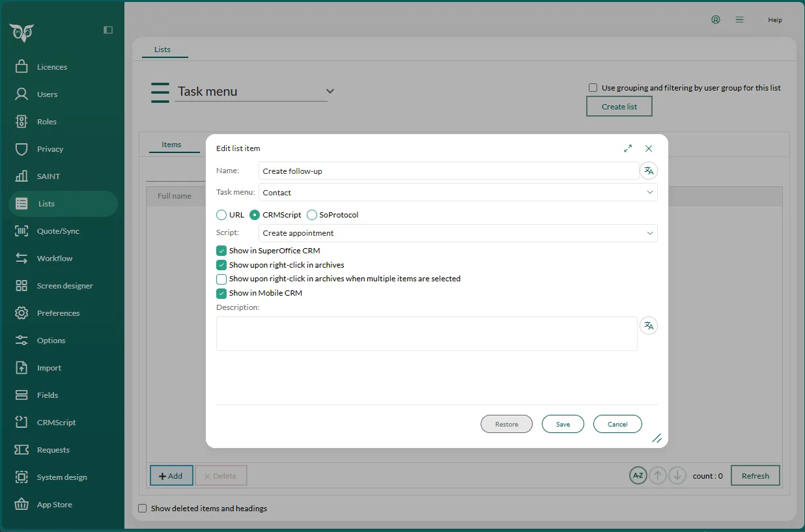Viewport: 805px width, 532px height.
Task: Open the hamburger menu in top bar
Action: click(x=739, y=20)
